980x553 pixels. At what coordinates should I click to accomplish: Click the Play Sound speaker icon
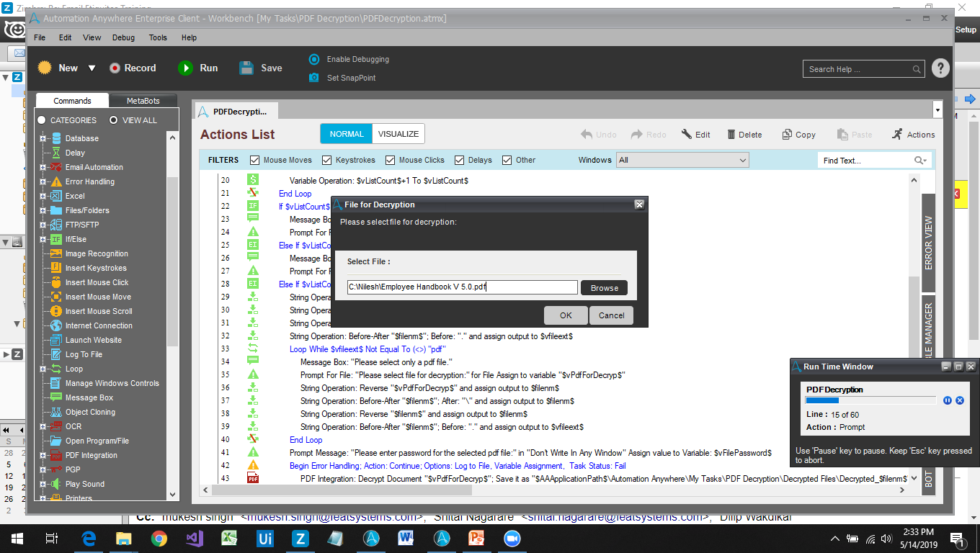click(x=56, y=484)
